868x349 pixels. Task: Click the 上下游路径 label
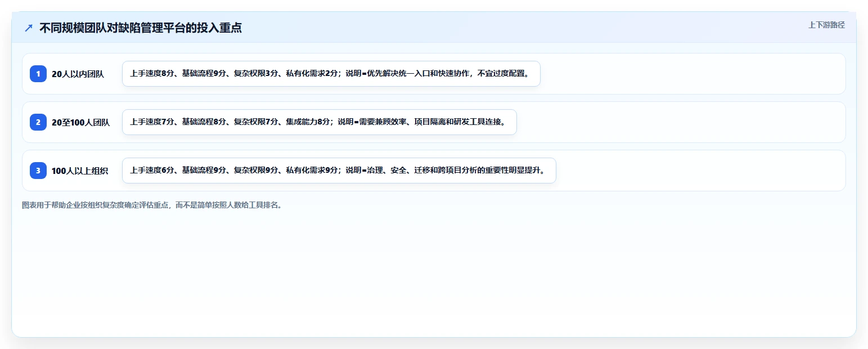pos(826,25)
